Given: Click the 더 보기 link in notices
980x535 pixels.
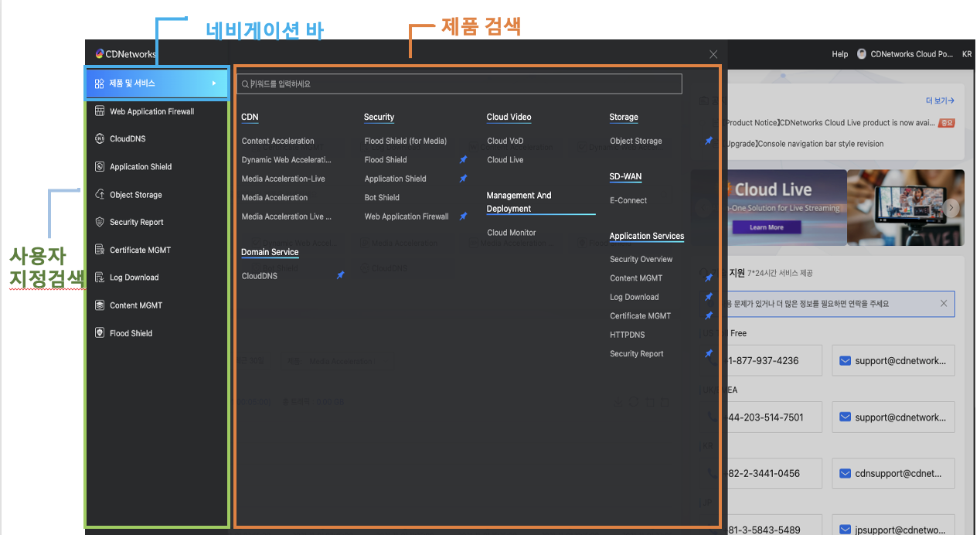Looking at the screenshot, I should point(940,101).
